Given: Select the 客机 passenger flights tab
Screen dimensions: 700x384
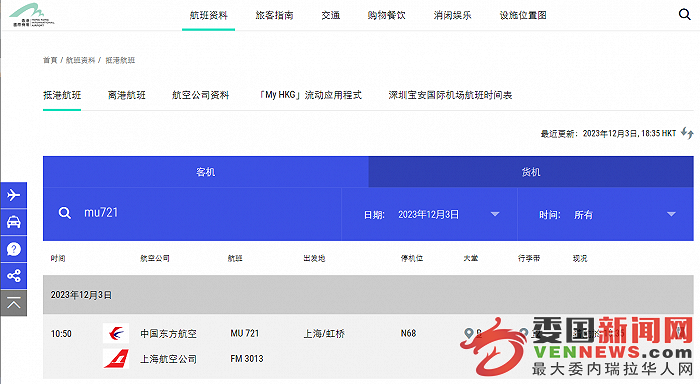Looking at the screenshot, I should [x=206, y=172].
